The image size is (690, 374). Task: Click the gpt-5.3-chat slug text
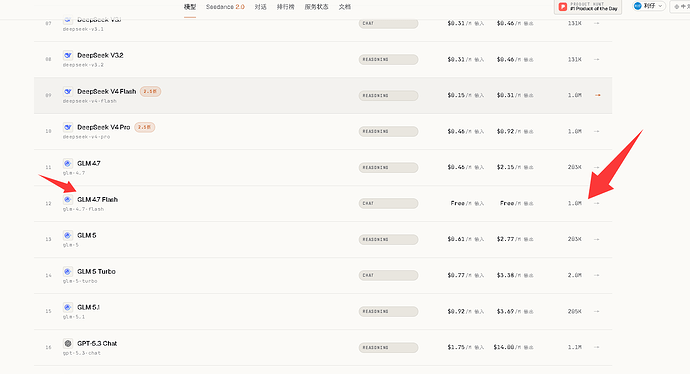coord(81,353)
